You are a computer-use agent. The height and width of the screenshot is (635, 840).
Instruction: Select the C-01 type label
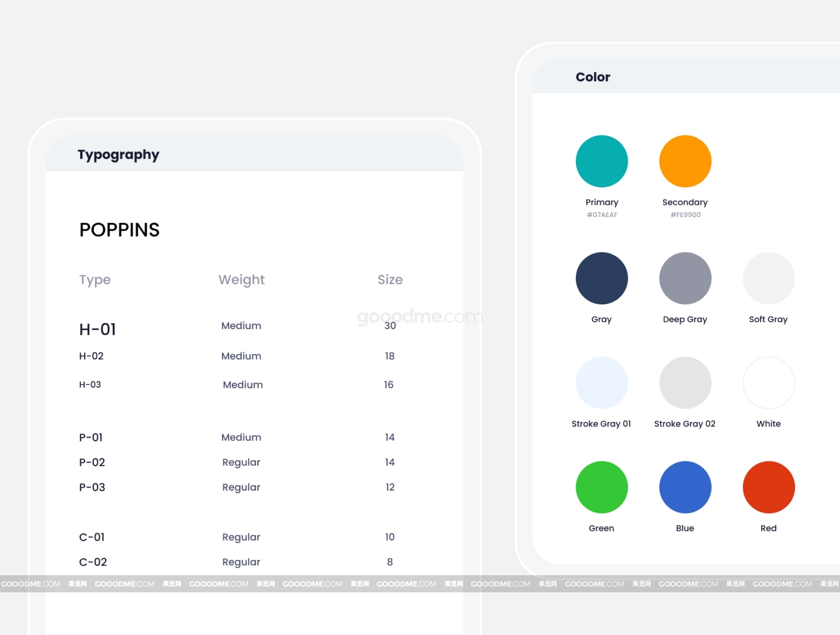(x=92, y=537)
